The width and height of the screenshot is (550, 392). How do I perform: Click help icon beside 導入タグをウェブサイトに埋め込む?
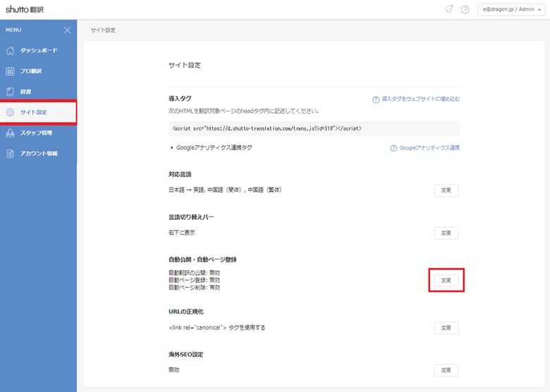click(376, 99)
